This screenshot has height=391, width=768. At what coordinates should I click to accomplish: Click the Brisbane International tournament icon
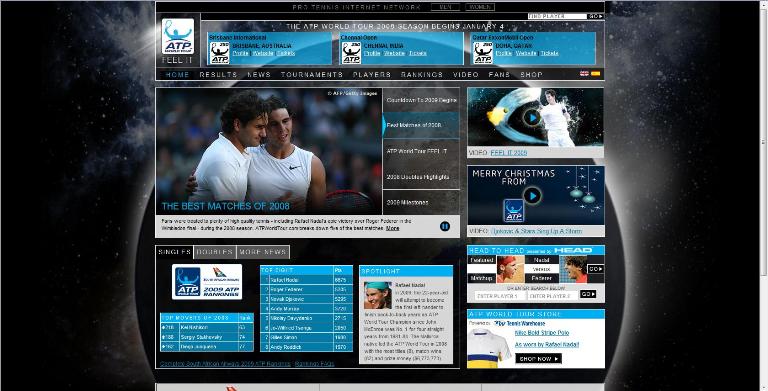pyautogui.click(x=219, y=53)
